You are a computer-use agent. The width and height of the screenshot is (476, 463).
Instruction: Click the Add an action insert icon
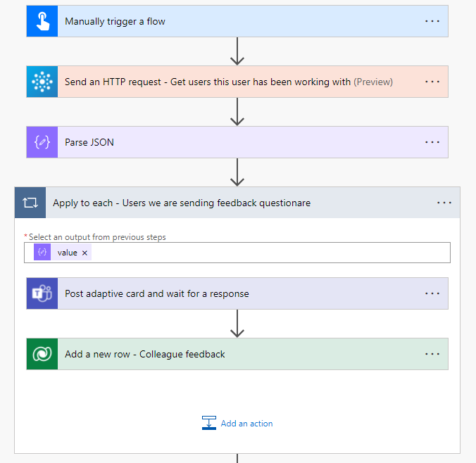click(x=208, y=423)
